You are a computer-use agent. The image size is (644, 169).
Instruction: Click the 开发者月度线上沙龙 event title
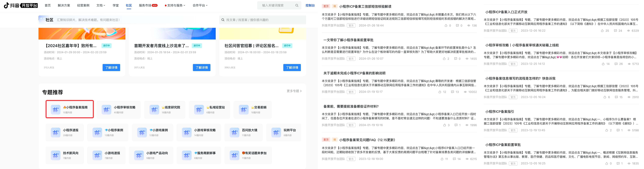[x=161, y=46]
